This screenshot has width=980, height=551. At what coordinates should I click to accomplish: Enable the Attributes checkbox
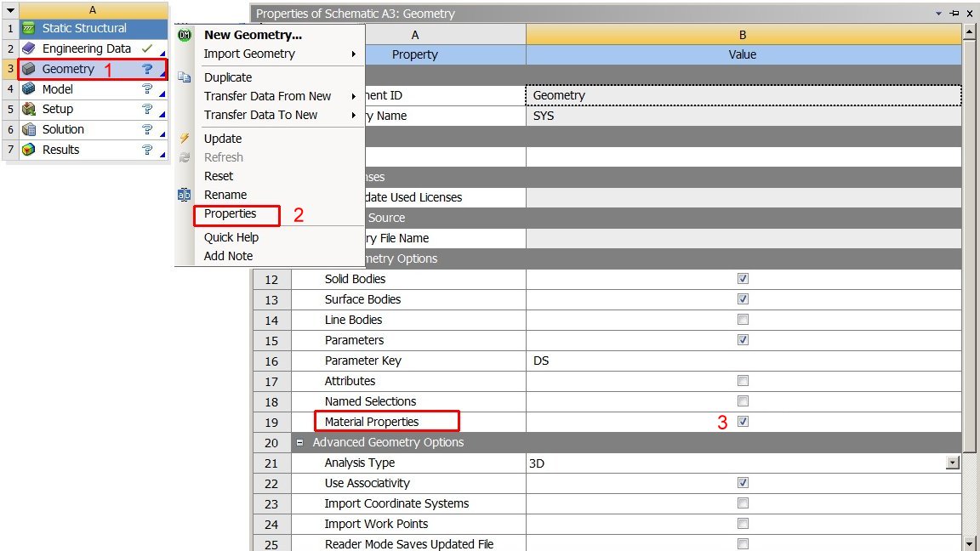coord(743,380)
